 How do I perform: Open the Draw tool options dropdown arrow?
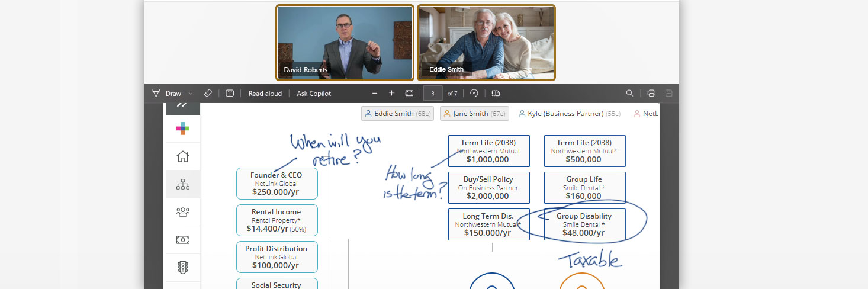191,94
